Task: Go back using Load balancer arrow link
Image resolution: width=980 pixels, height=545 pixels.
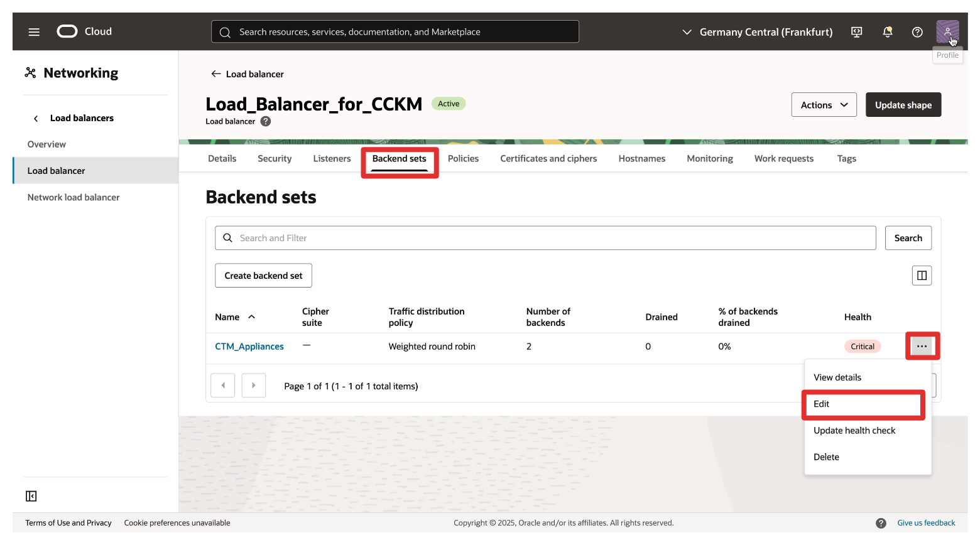Action: tap(248, 74)
